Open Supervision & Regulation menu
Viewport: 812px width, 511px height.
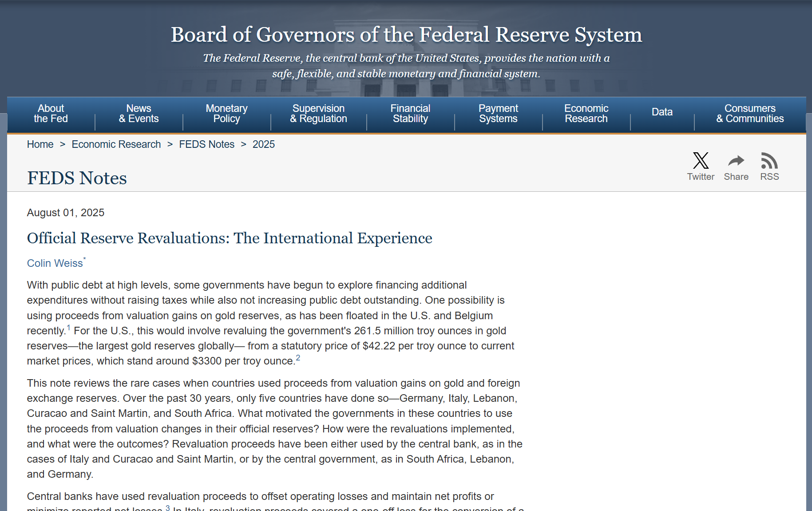318,114
